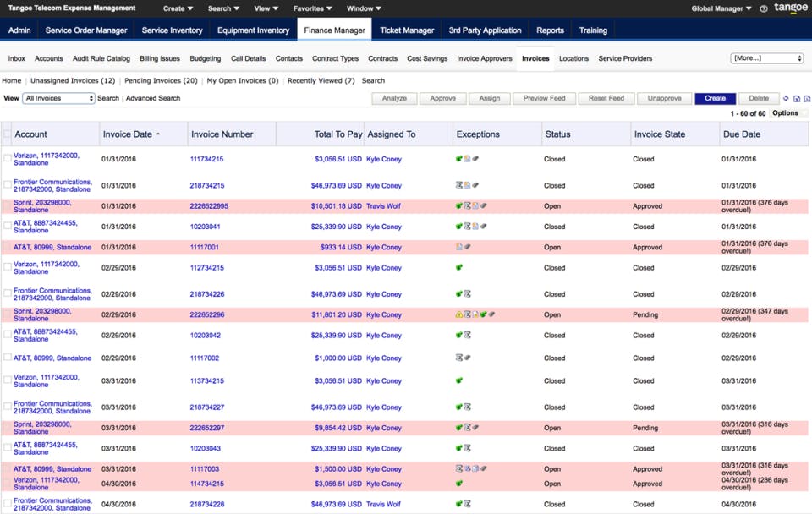Click the Tangoe logo

pos(790,8)
